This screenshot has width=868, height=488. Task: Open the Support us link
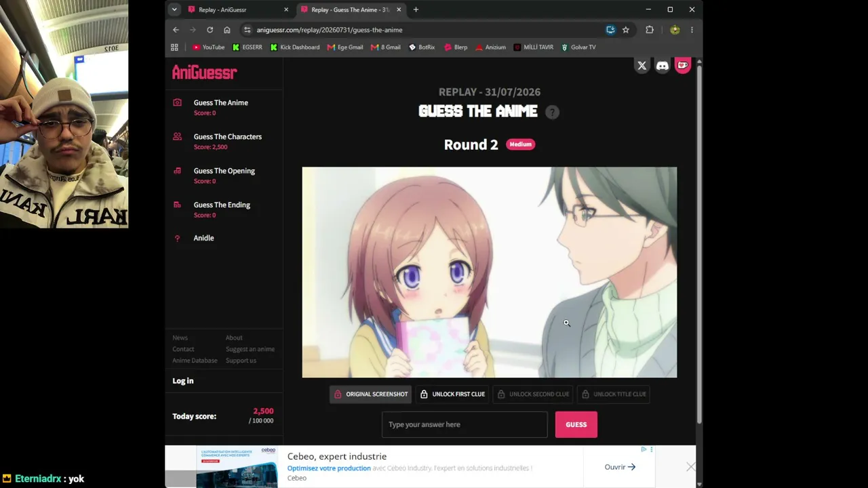pos(241,361)
